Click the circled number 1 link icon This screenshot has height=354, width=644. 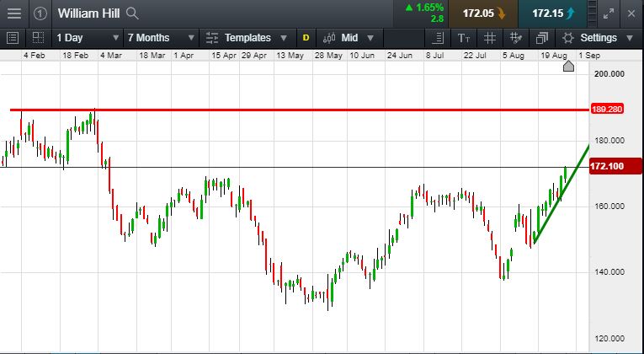point(40,13)
